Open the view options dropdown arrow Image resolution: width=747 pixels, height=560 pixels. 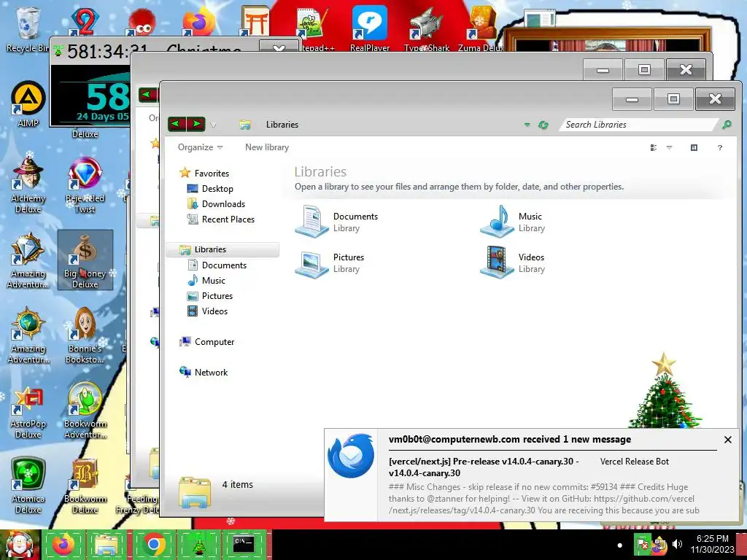point(669,147)
